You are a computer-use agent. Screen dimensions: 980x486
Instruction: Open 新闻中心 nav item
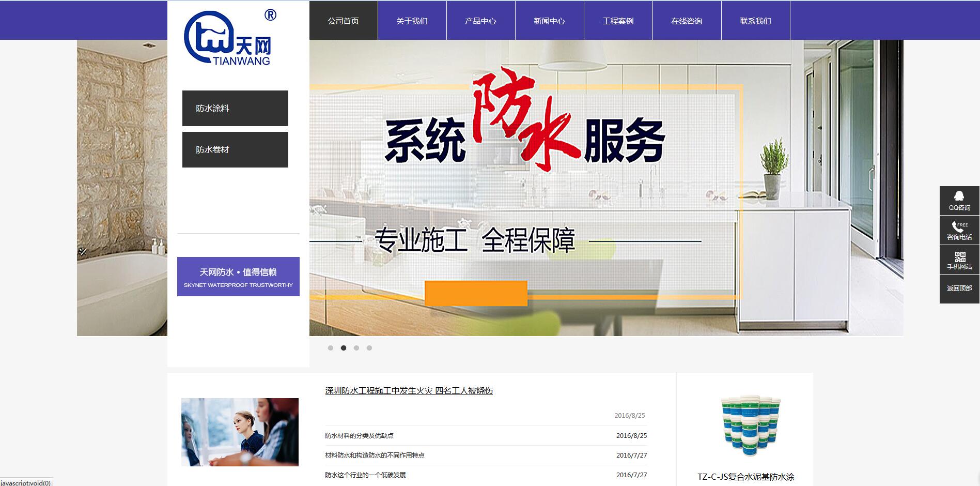pos(550,21)
